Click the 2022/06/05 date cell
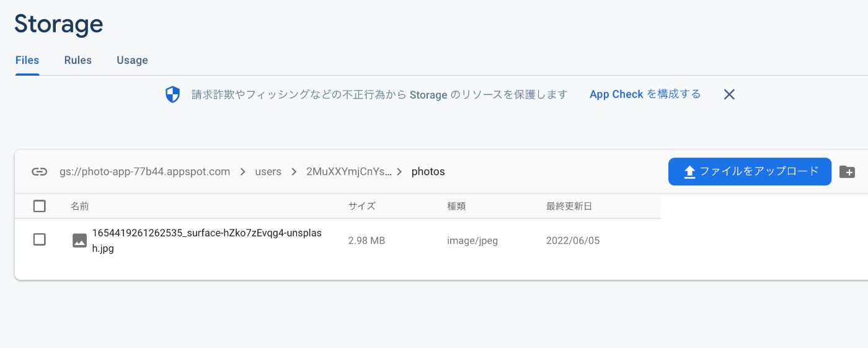This screenshot has height=348, width=868. tap(573, 240)
